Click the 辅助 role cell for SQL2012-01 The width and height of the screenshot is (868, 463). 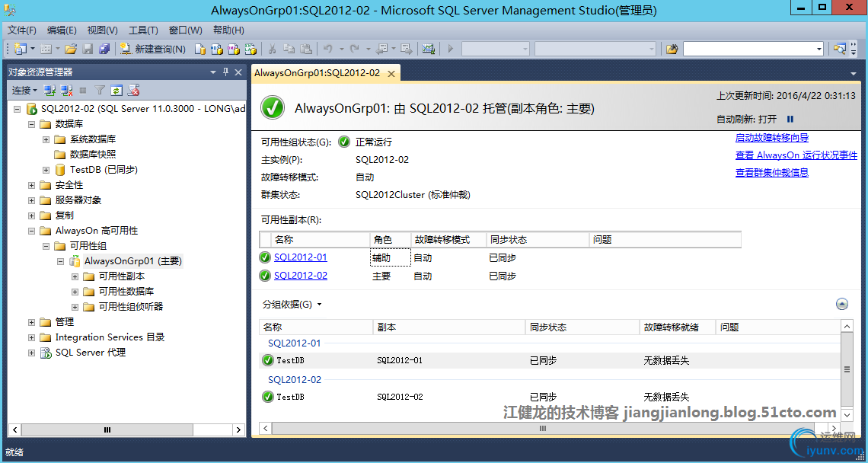[391, 257]
